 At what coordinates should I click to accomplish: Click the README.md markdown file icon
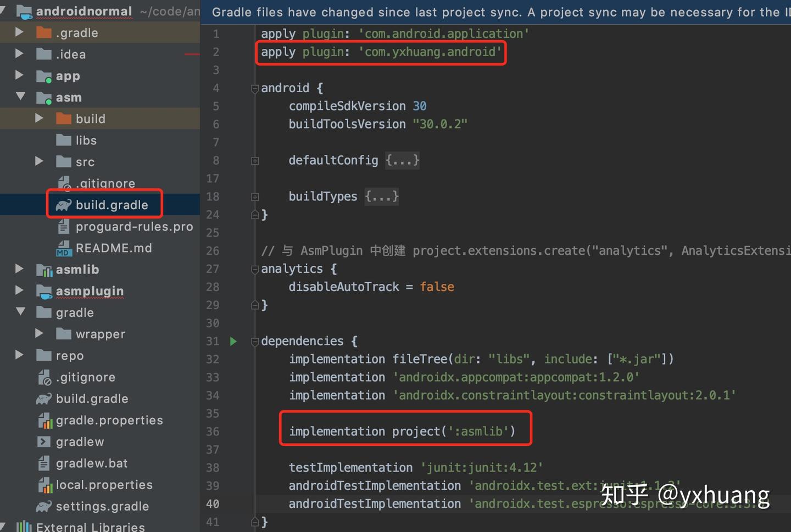(64, 248)
